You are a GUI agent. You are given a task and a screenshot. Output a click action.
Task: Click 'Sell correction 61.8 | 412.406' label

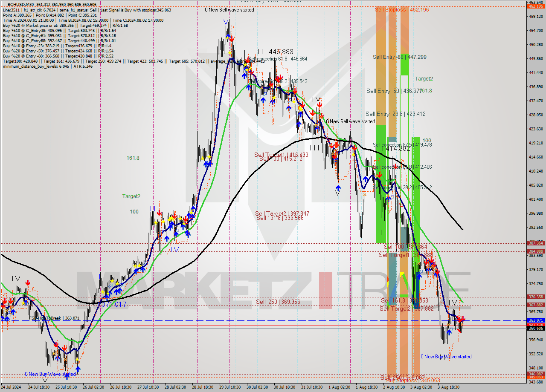tap(402, 167)
